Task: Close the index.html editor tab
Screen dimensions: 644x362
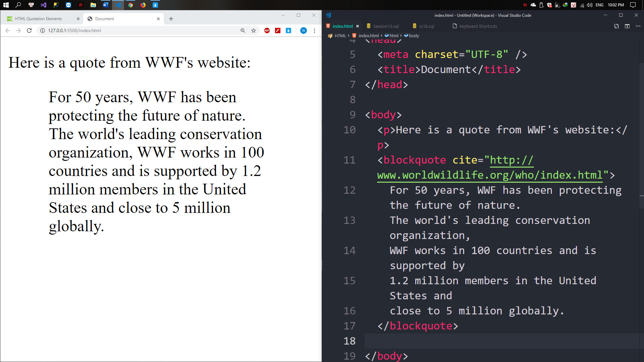Action: click(358, 26)
